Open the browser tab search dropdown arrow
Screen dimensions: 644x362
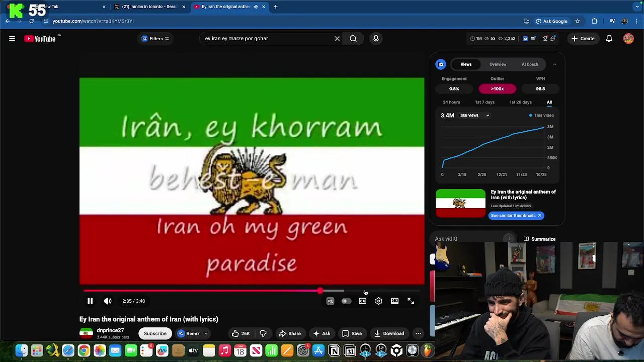click(x=637, y=7)
